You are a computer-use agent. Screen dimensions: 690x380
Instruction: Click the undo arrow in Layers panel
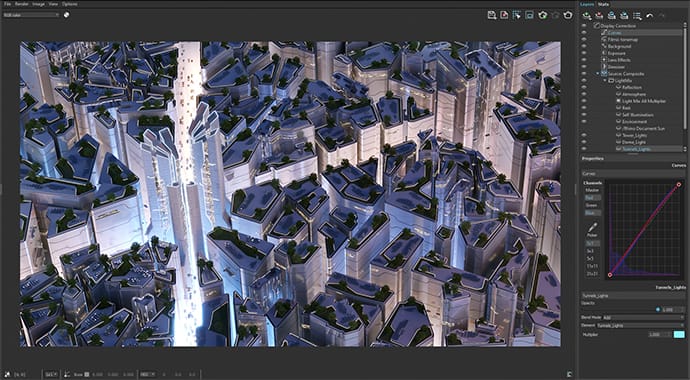point(650,15)
